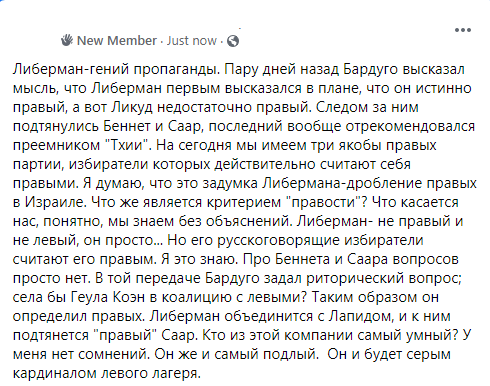
Task: Click the globe Public audience icon
Action: 233,41
